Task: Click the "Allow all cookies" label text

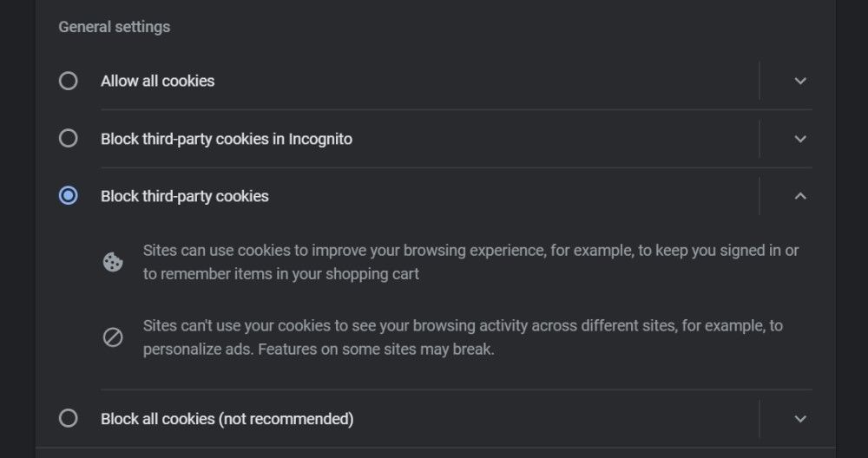Action: click(157, 81)
